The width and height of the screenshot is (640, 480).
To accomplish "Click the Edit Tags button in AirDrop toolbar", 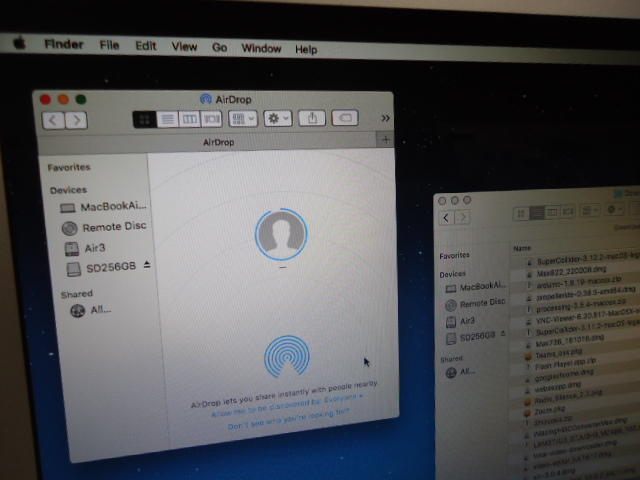I will [x=345, y=118].
